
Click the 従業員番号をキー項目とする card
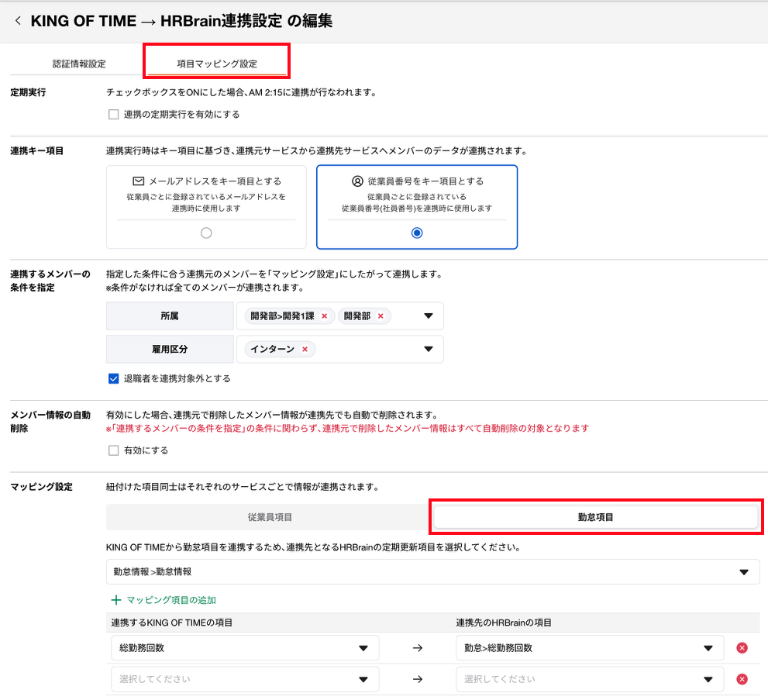(x=417, y=206)
